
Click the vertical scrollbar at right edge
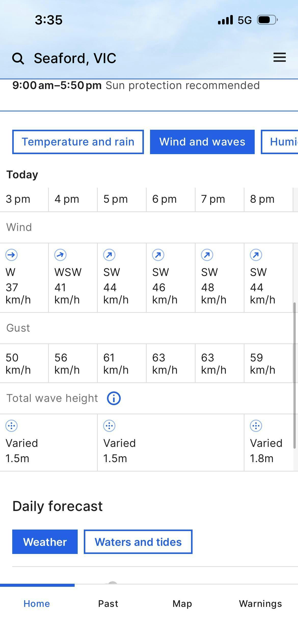(x=295, y=376)
